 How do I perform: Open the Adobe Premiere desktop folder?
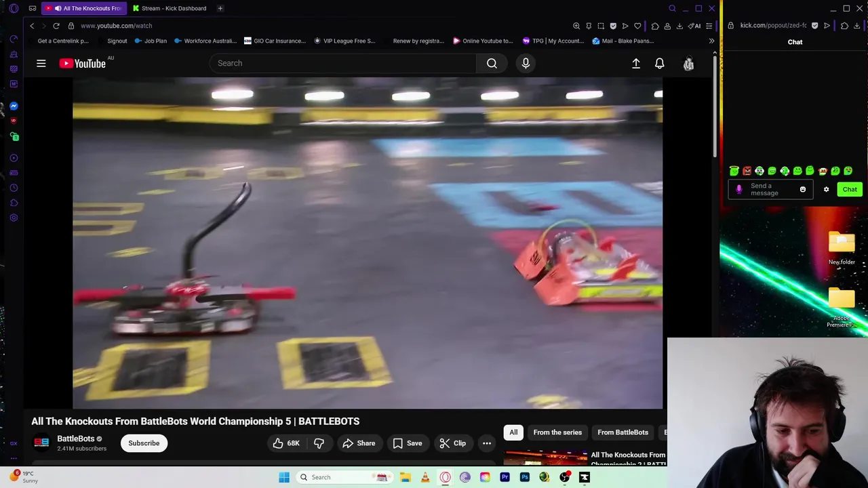coord(842,308)
